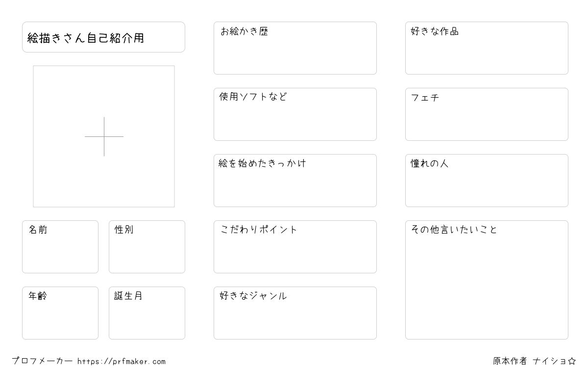Select the 憧れの人 admired person field

487,181
